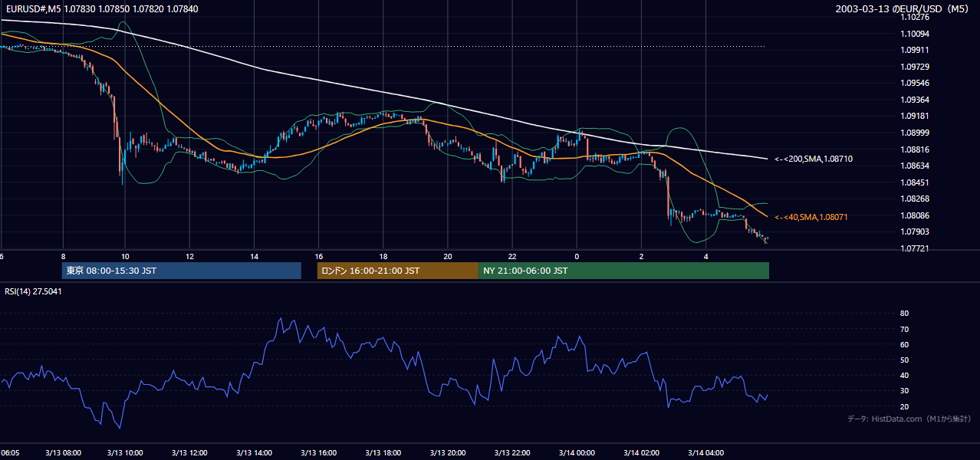Click price axis label 1.08268

[915, 199]
